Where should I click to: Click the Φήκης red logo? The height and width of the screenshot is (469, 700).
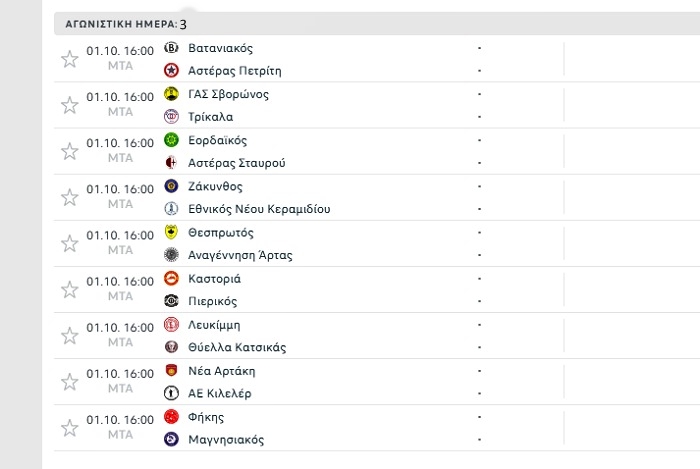171,416
